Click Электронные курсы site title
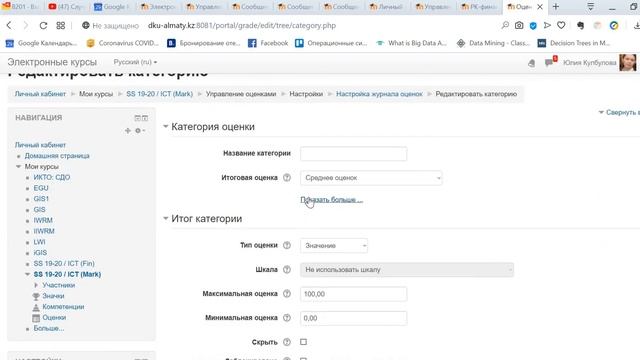 [x=52, y=62]
